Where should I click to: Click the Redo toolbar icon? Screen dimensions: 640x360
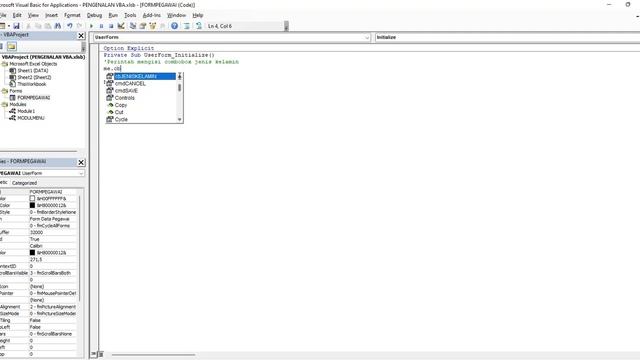[x=80, y=26]
